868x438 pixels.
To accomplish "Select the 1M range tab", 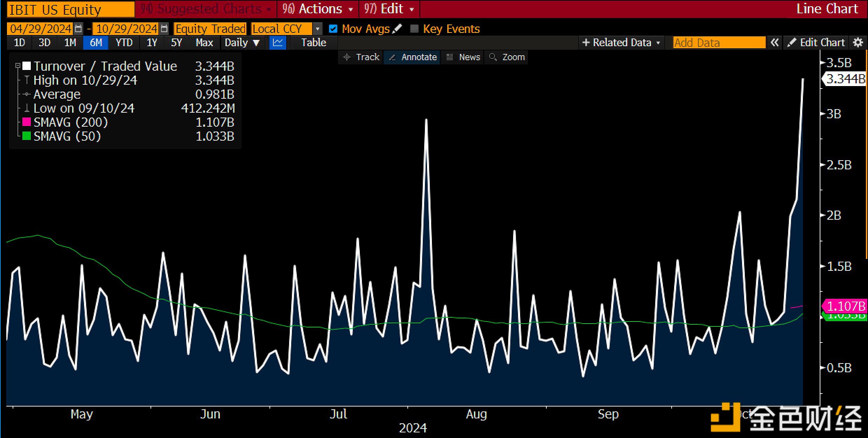I will (x=70, y=43).
